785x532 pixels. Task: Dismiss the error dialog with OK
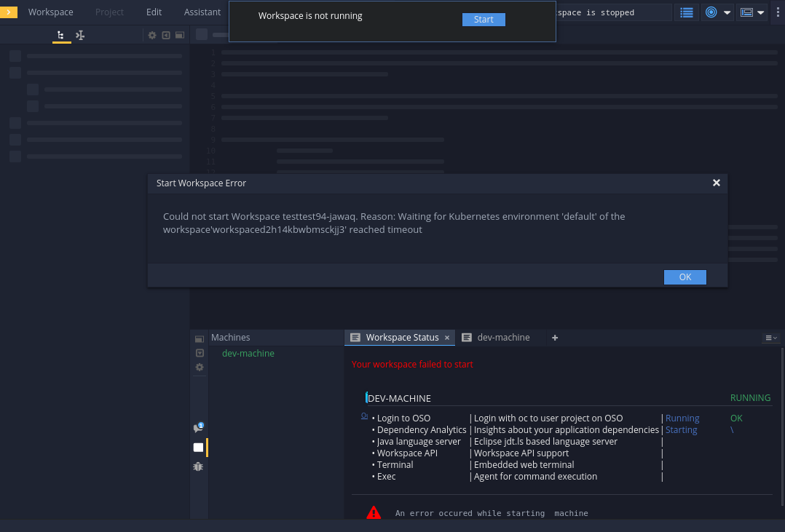[685, 277]
